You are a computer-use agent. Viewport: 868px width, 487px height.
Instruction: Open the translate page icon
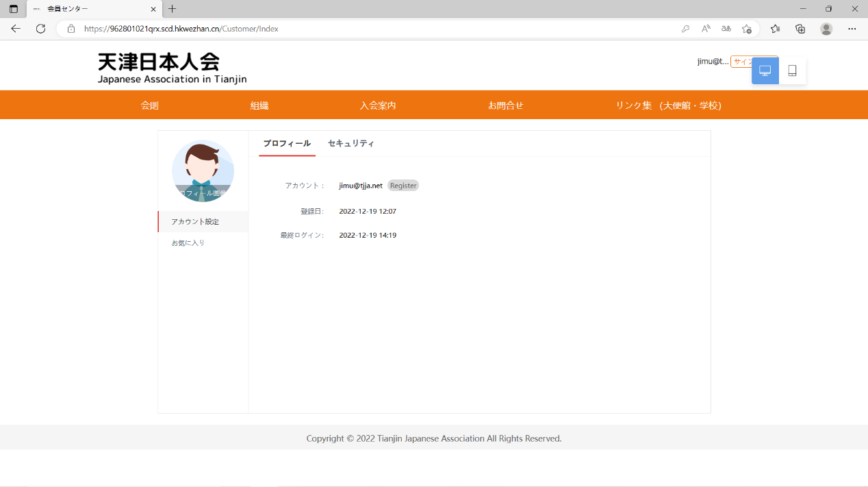tap(726, 29)
